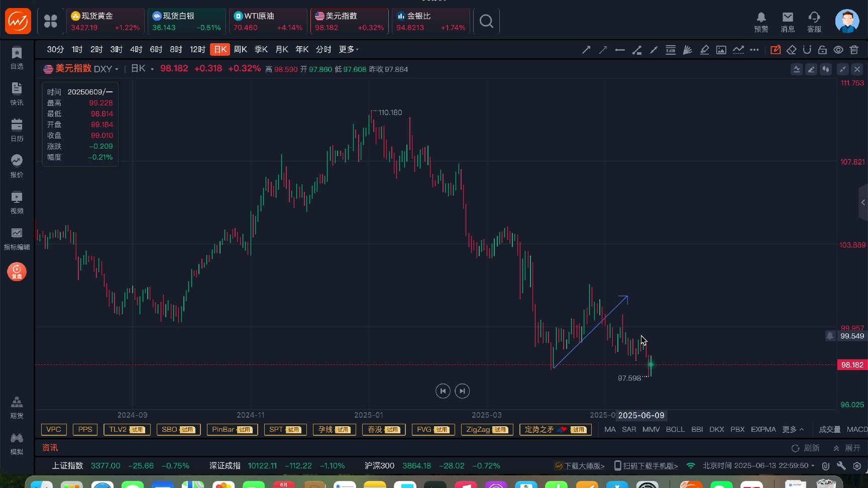Open 快讯 news flash in sidebar
This screenshot has width=868, height=488.
pyautogui.click(x=17, y=94)
